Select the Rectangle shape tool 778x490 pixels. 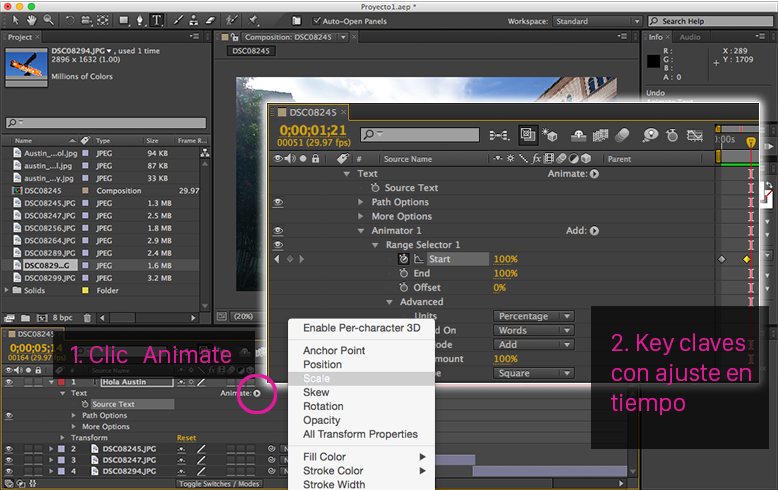[x=124, y=20]
